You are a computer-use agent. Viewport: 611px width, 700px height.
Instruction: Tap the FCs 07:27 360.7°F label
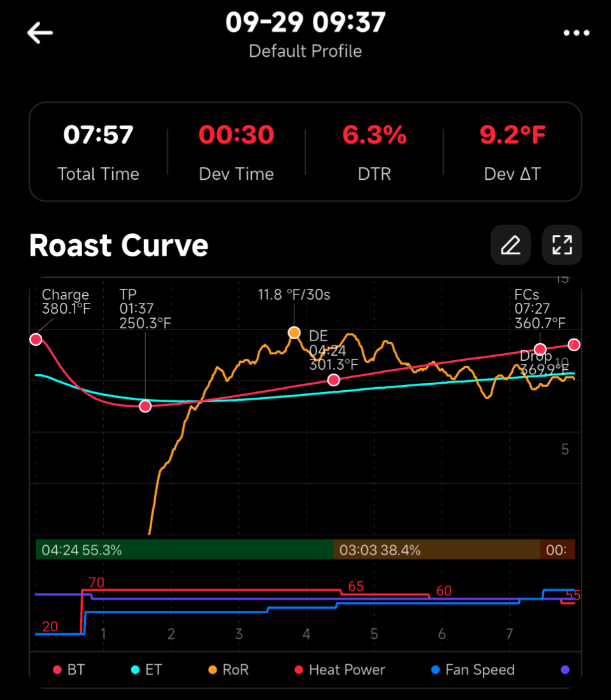coord(540,309)
